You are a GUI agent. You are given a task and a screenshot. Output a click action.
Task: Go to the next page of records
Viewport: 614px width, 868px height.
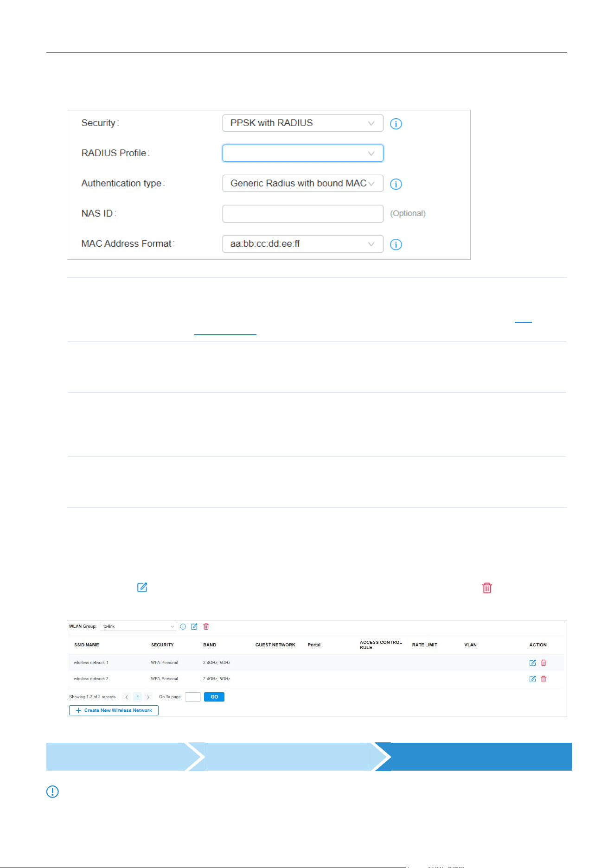(148, 697)
